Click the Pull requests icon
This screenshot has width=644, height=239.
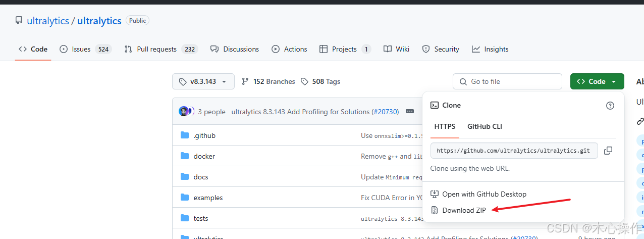coord(128,49)
